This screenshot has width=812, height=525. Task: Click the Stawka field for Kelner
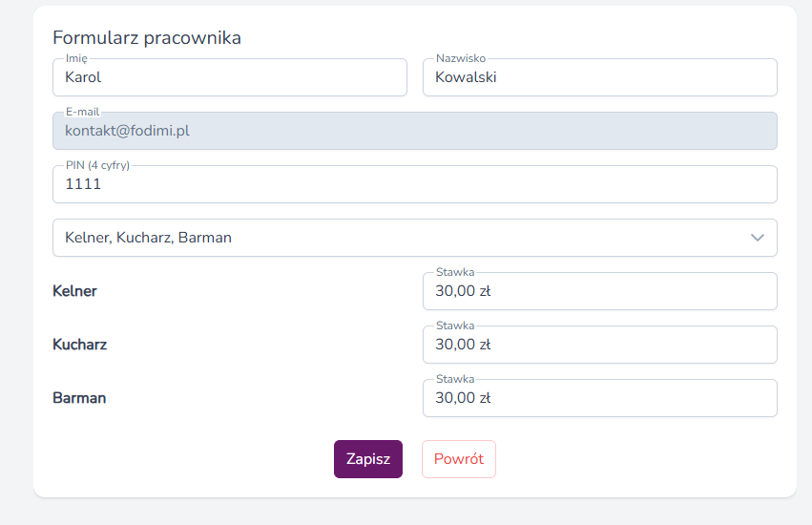600,291
